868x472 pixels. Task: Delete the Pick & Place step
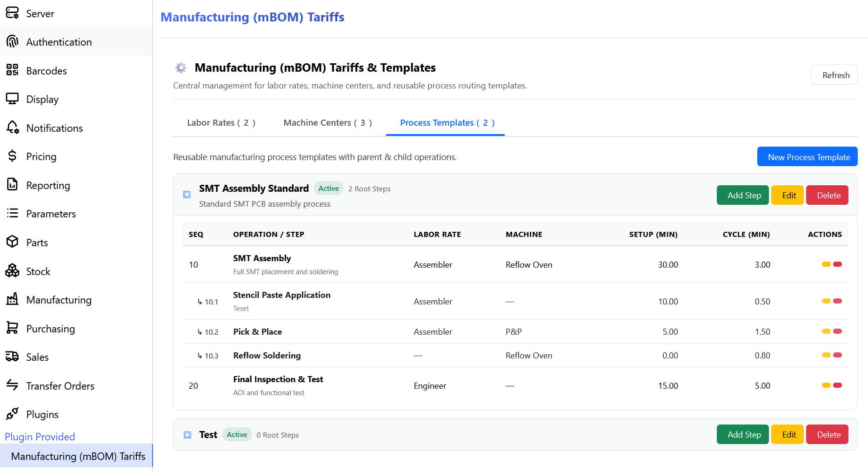click(837, 331)
